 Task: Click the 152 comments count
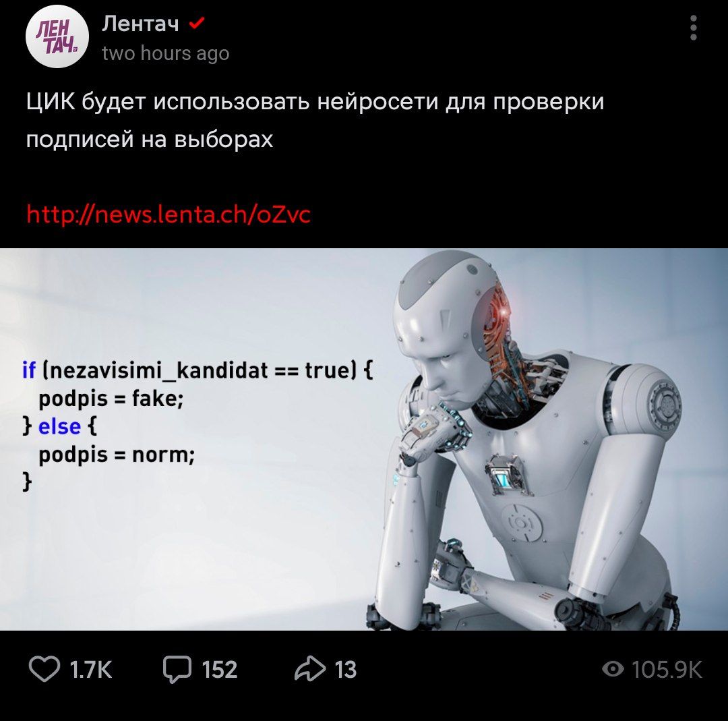click(x=220, y=670)
